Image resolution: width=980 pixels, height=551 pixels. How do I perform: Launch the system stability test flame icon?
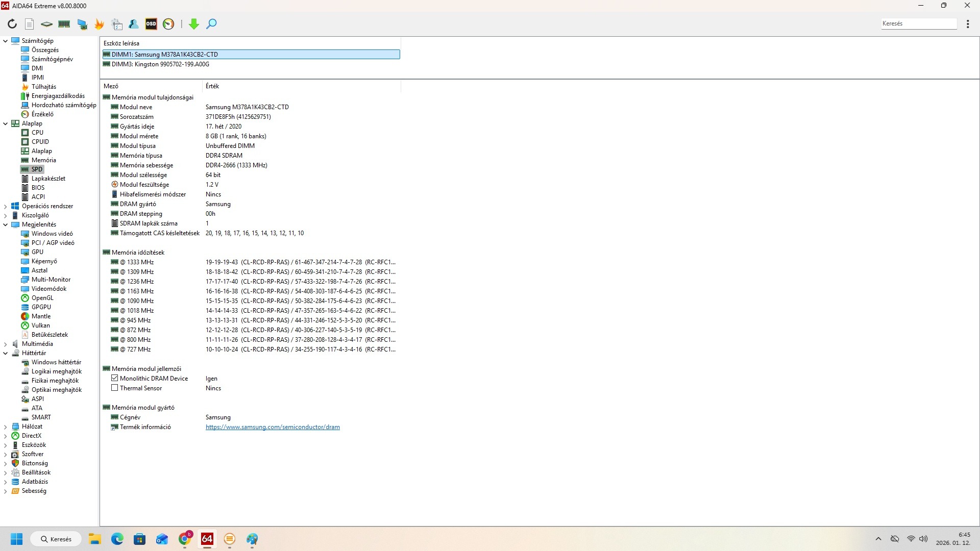click(99, 24)
